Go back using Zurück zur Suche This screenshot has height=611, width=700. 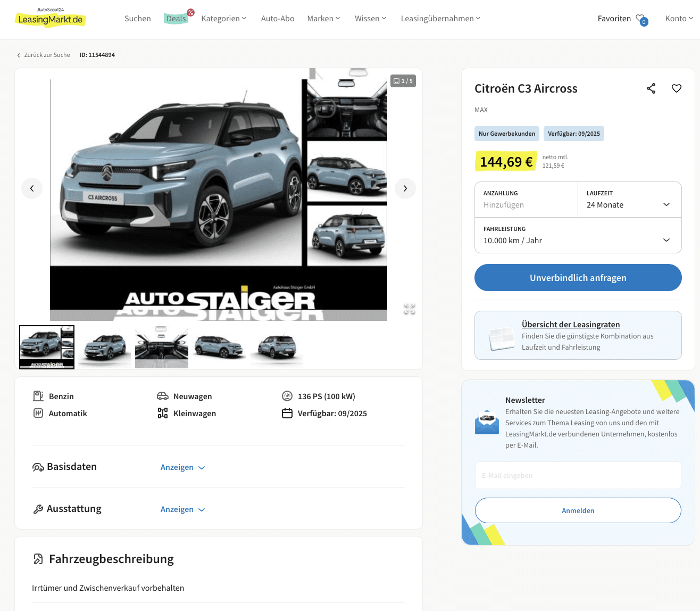click(44, 55)
